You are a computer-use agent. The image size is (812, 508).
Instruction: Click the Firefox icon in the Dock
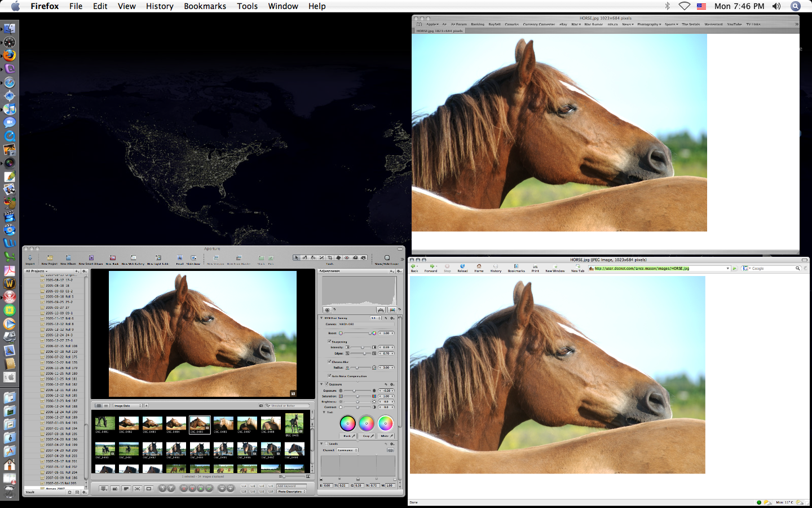[10, 55]
